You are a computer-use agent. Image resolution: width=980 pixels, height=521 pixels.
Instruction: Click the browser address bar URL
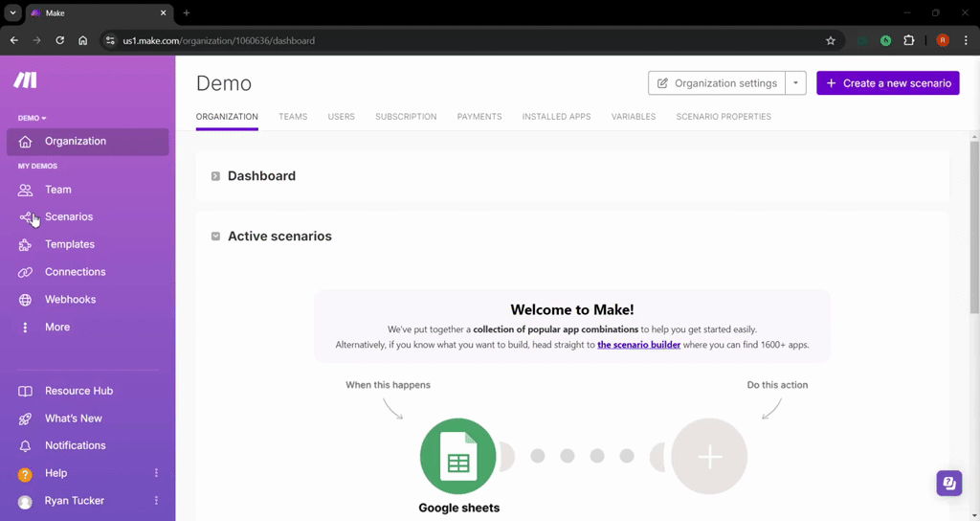219,40
